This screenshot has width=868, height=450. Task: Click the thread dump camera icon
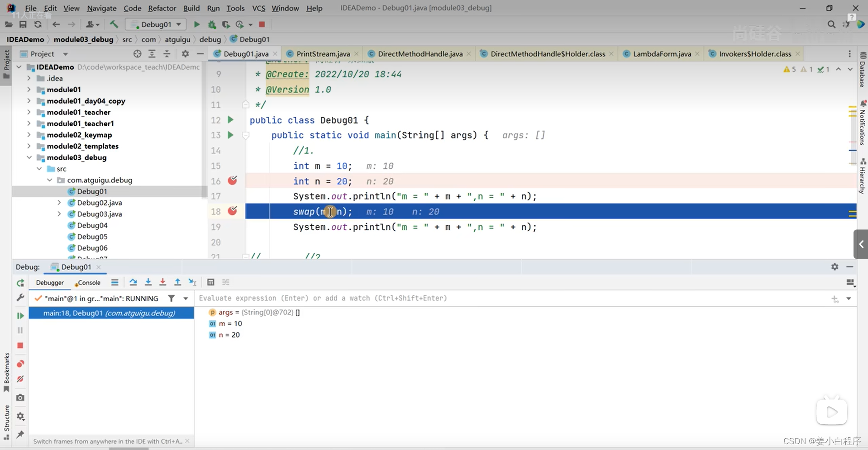click(x=20, y=398)
